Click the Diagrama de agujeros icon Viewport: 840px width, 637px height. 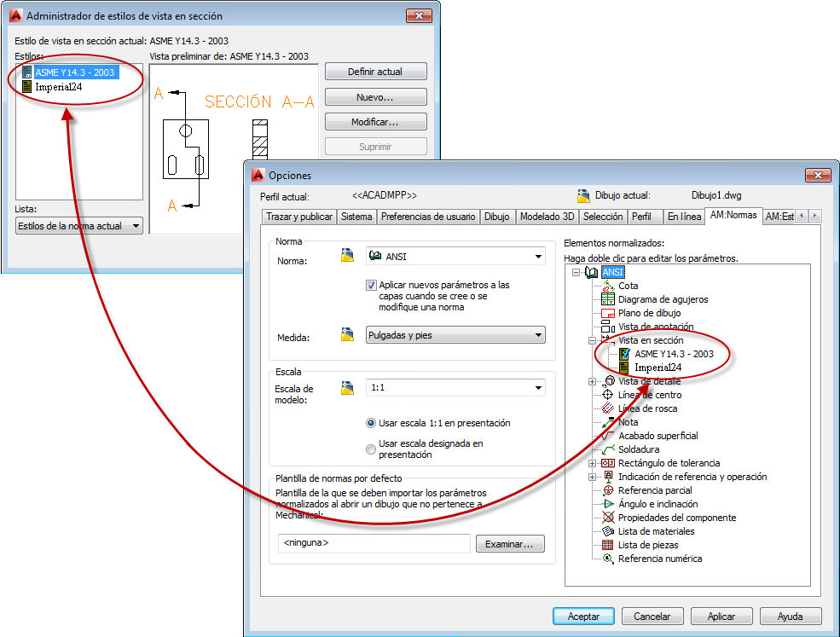pyautogui.click(x=608, y=299)
